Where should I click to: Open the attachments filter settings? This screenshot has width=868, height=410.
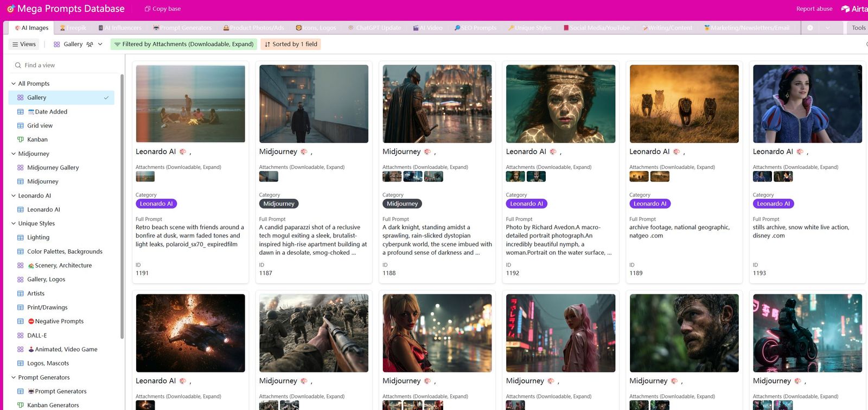[x=184, y=44]
